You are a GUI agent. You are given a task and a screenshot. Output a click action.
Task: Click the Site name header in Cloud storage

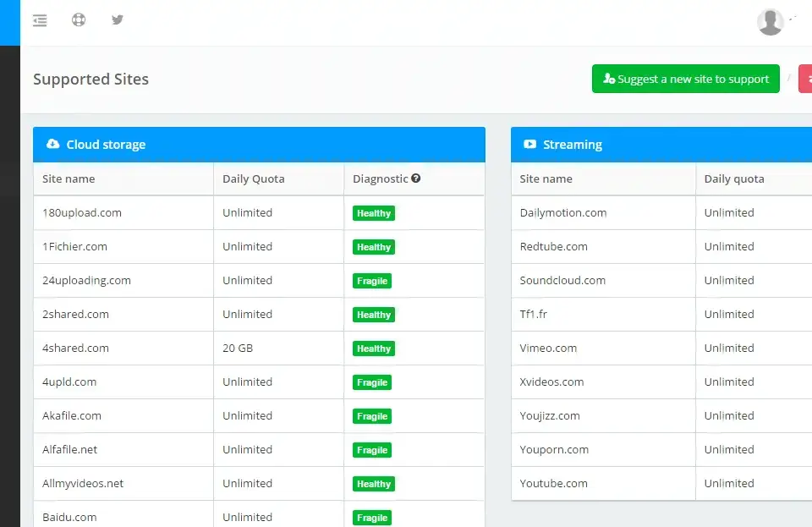click(69, 179)
